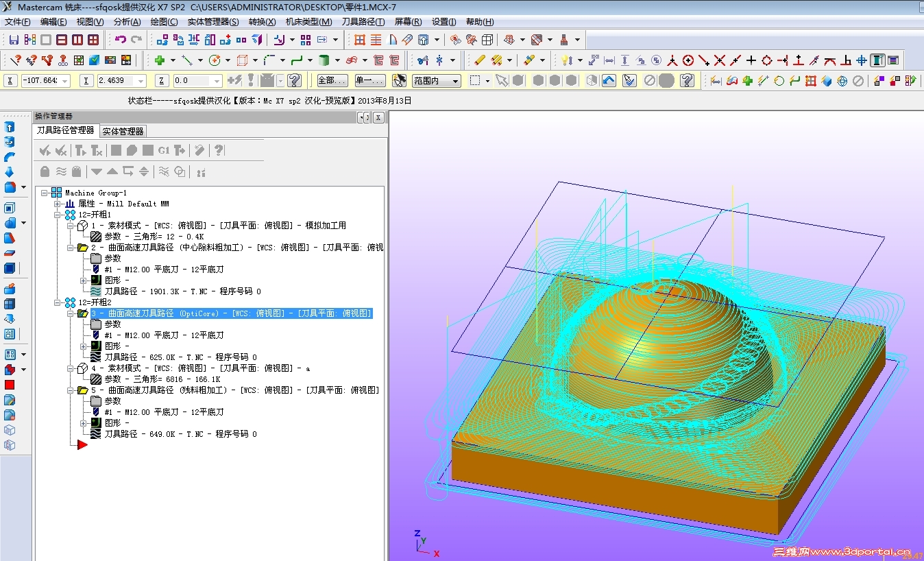Click the select all operations checkmark icon
924x561 pixels.
coord(45,150)
